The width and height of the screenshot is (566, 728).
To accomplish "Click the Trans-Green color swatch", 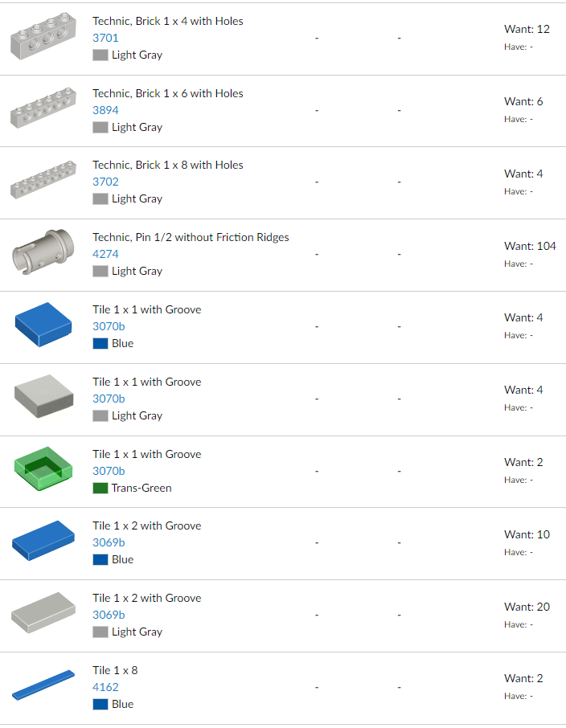I will 100,488.
